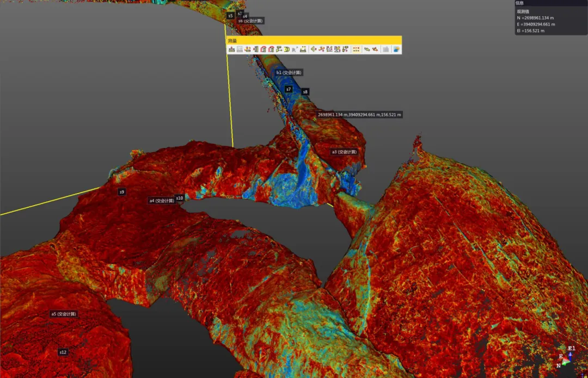Click the 3D measurement icon in the 测量 toolbar
Screen dimensions: 588x378
tap(287, 49)
